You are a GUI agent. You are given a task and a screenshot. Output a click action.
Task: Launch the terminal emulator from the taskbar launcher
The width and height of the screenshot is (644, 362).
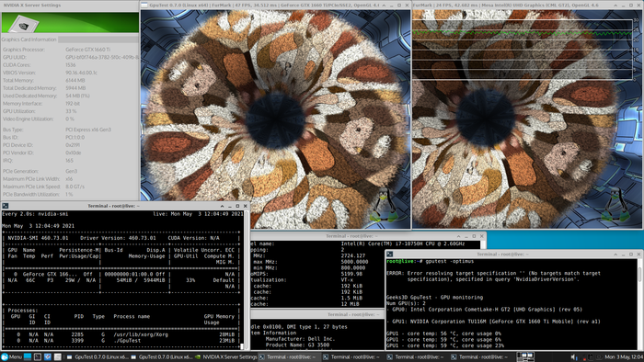pos(38,357)
